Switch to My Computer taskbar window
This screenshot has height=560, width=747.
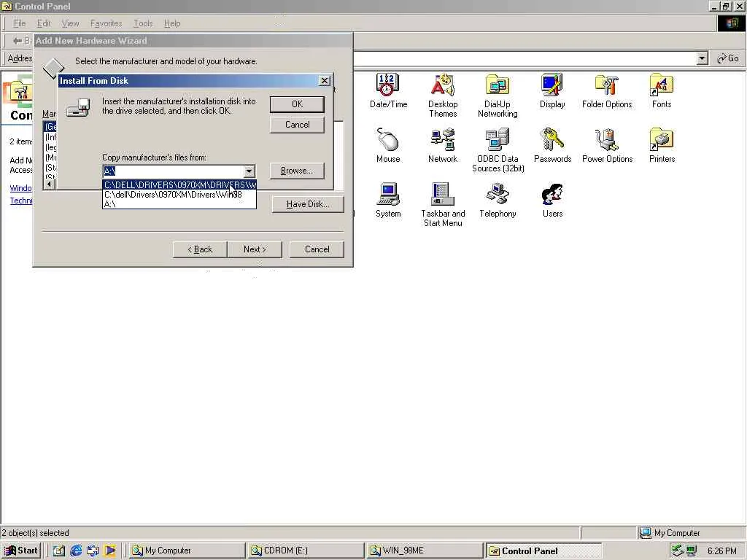click(x=186, y=551)
